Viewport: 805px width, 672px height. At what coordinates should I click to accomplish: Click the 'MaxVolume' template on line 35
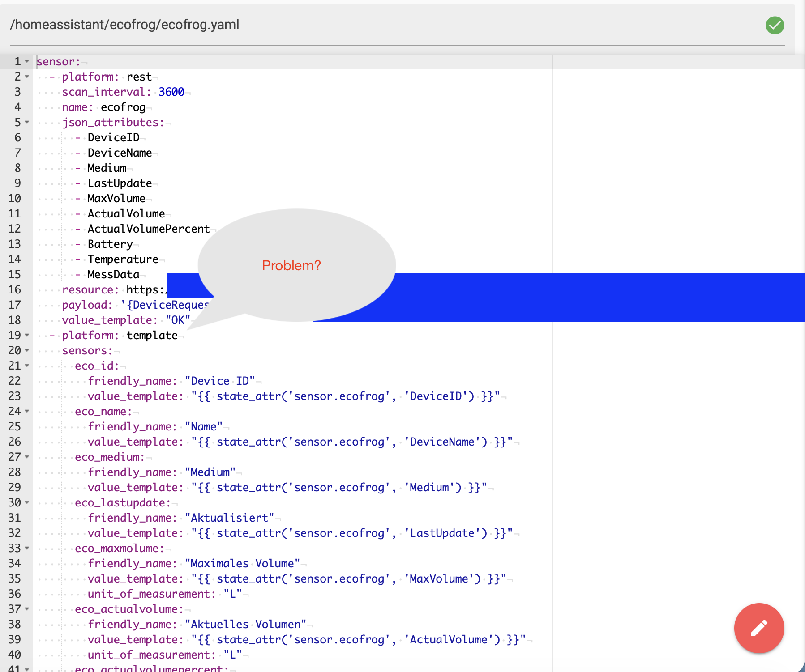pos(349,578)
